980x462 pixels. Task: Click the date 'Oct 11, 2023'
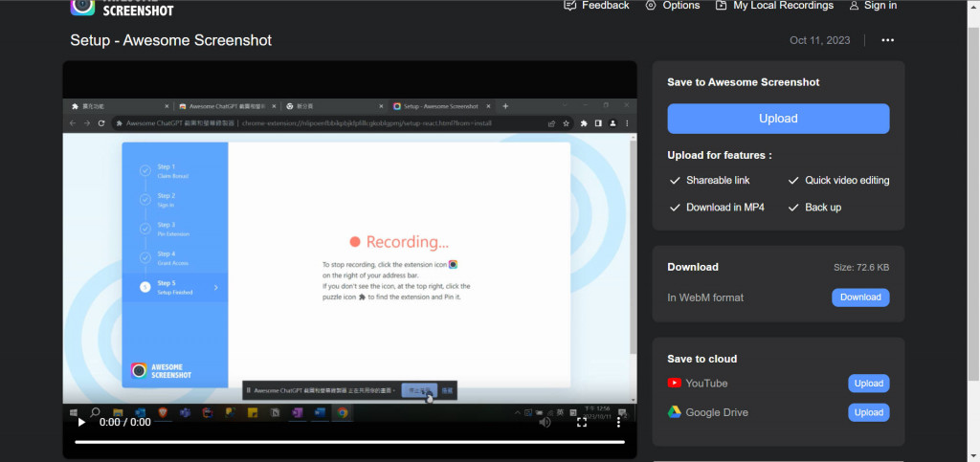(819, 40)
